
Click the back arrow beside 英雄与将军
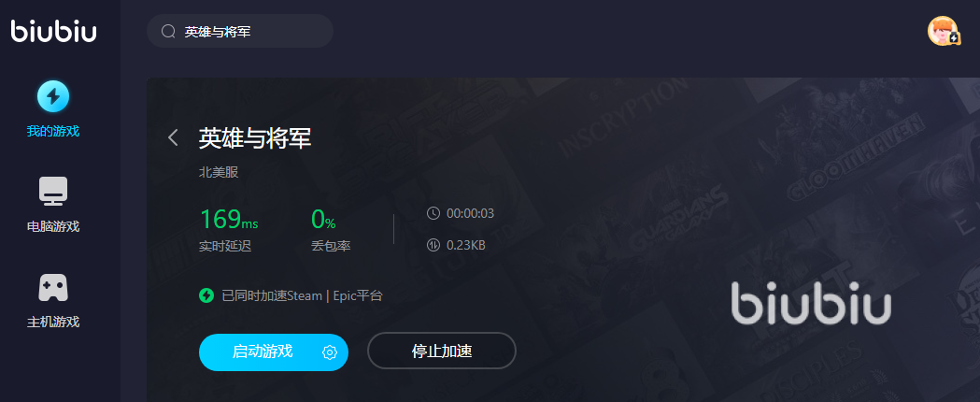[x=173, y=137]
